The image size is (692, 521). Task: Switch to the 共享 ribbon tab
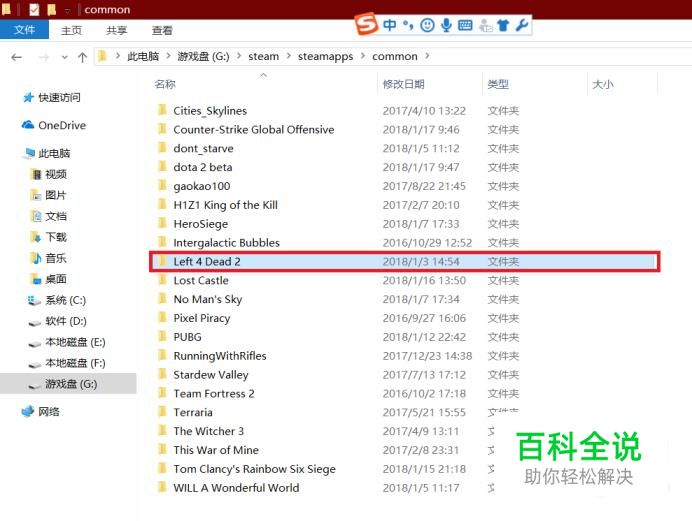point(117,30)
